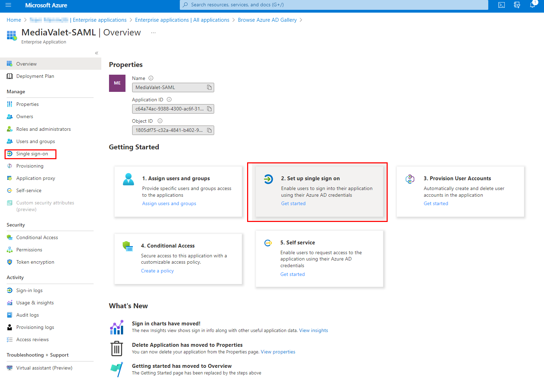Click the search resources input field

coord(333,5)
